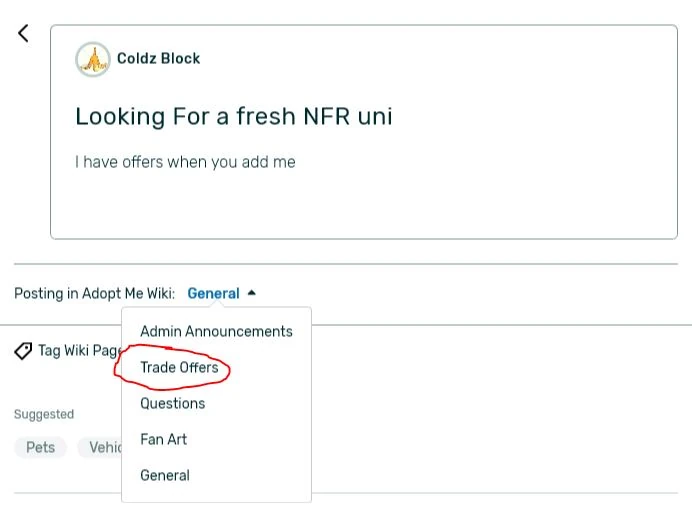This screenshot has height=506, width=692.
Task: Open the Coldz Block username link
Action: 158,58
